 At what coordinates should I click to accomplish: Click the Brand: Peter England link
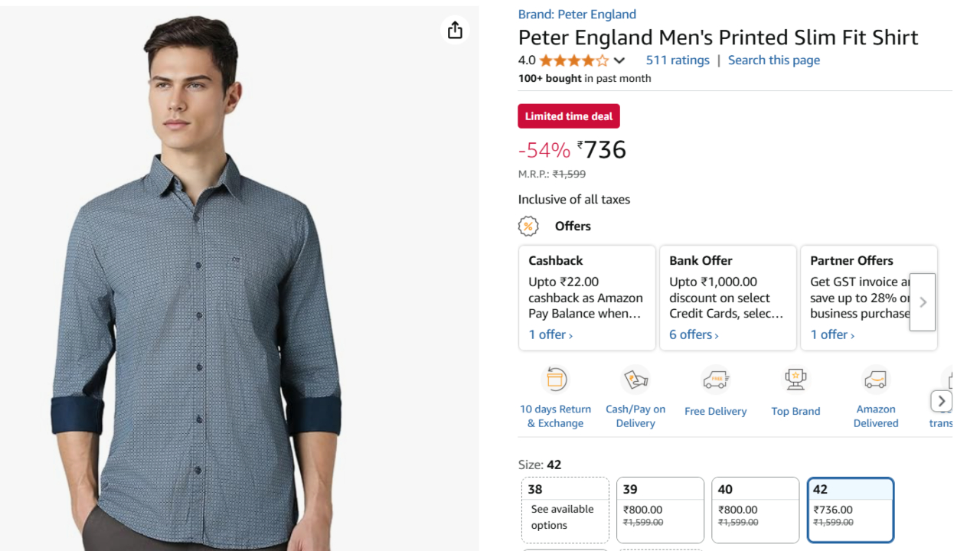[577, 15]
